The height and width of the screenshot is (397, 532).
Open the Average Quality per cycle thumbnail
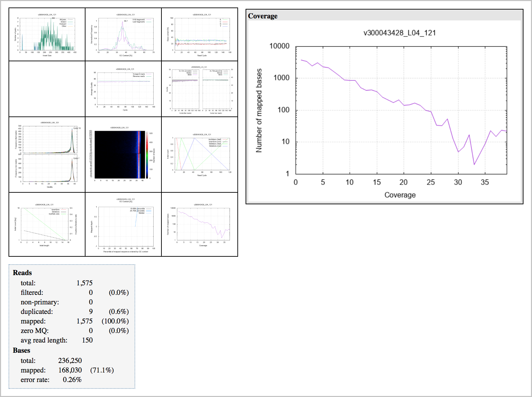coord(123,89)
